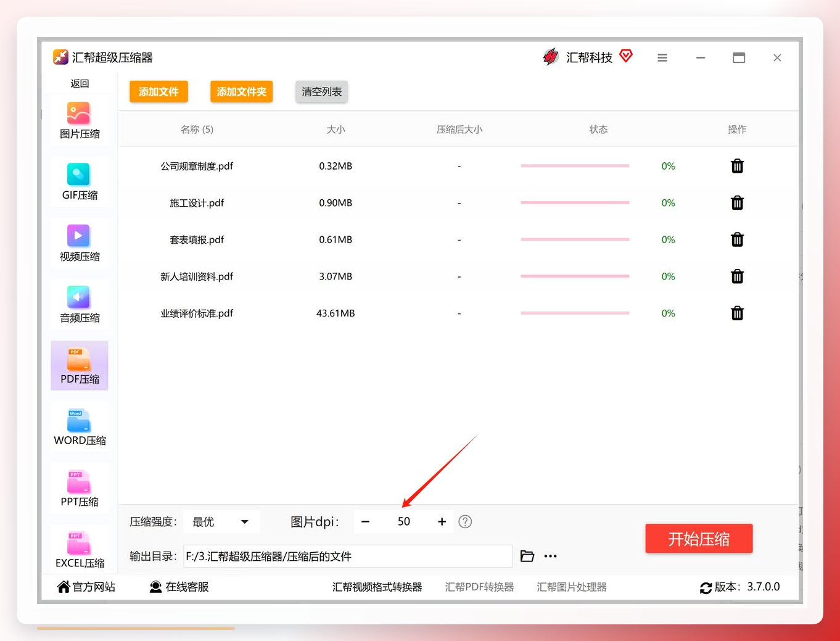Click the 3.07MB size cell
The image size is (840, 641).
[x=336, y=276]
